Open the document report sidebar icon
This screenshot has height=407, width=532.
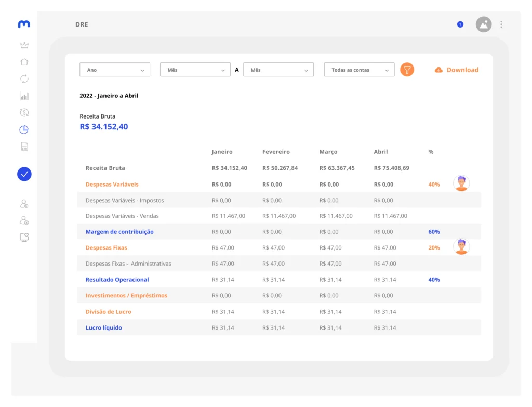point(24,146)
